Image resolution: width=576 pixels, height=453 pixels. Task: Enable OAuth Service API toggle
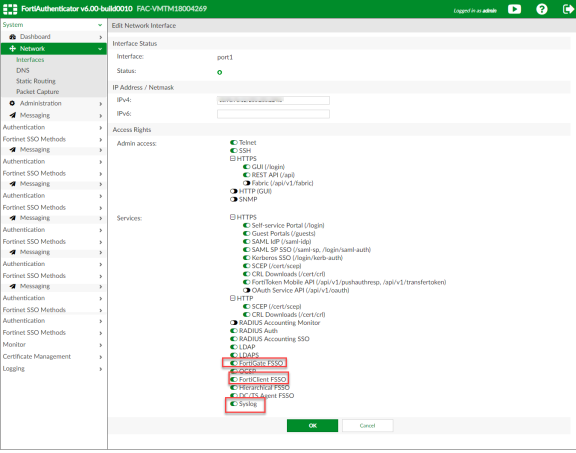(x=246, y=290)
